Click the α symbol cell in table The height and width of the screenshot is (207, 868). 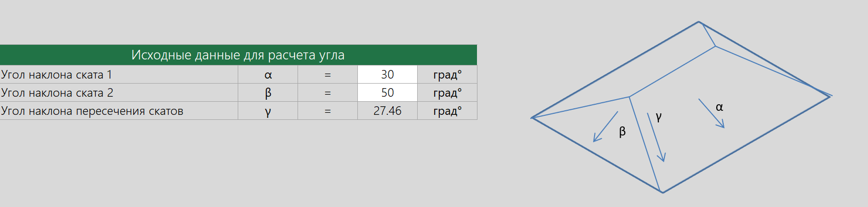(x=268, y=75)
